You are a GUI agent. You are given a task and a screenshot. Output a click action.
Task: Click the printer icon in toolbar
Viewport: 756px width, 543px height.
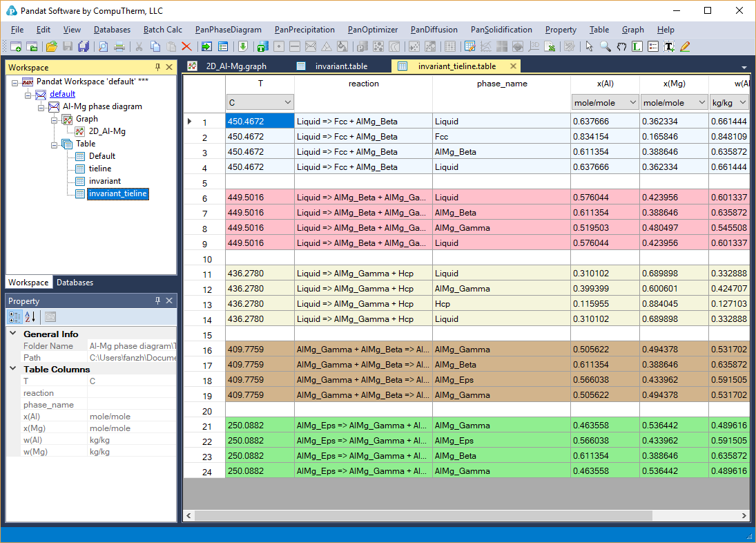(x=119, y=46)
